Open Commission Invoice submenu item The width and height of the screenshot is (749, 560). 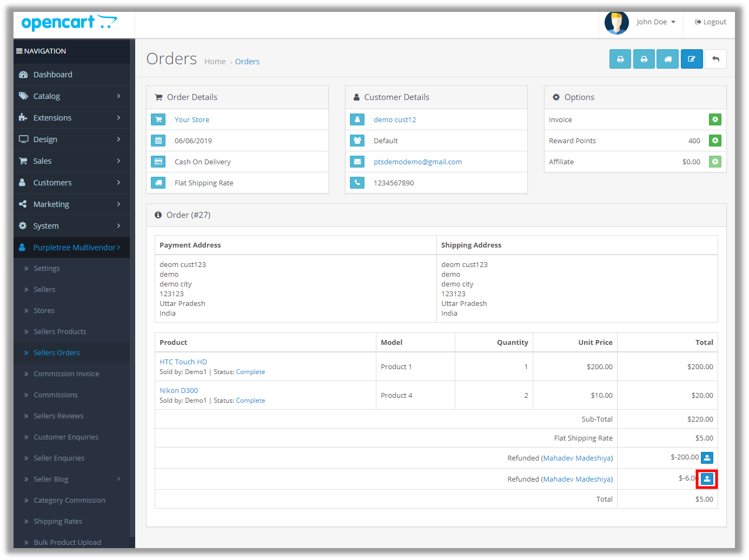pyautogui.click(x=71, y=374)
